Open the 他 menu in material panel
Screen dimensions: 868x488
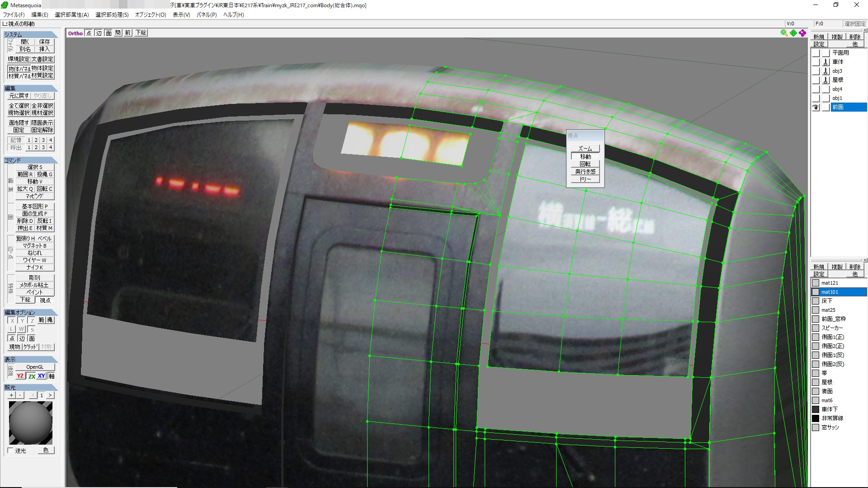[x=855, y=274]
